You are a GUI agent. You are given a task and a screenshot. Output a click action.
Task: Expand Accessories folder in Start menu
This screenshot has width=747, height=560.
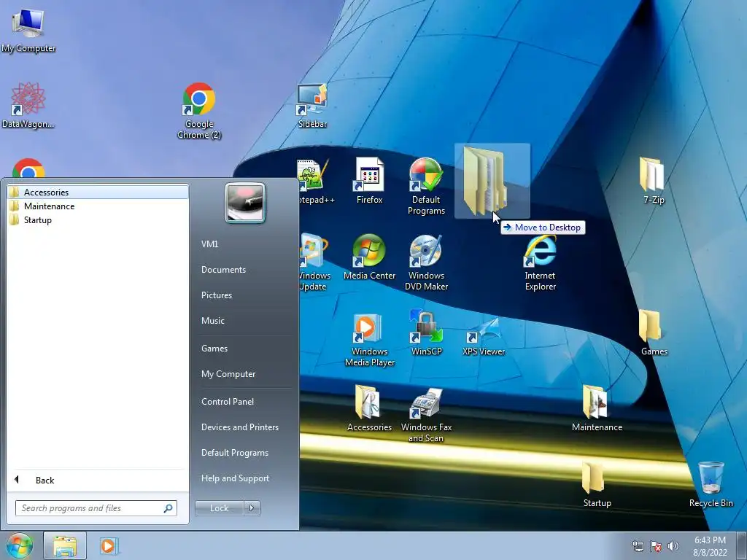tap(98, 192)
